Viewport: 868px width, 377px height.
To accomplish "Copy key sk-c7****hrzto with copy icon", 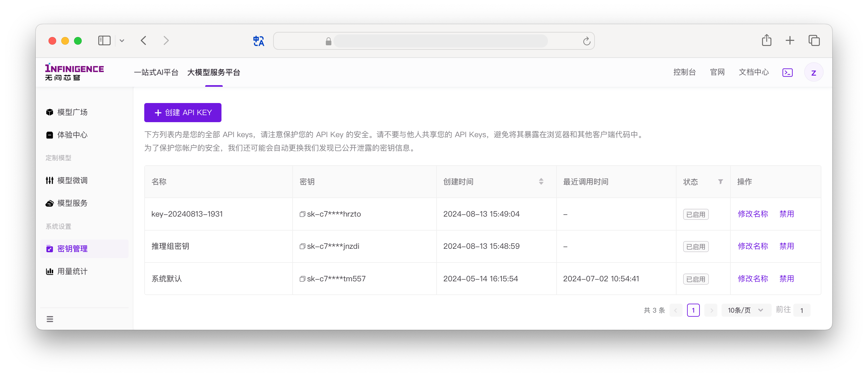I will (x=302, y=214).
